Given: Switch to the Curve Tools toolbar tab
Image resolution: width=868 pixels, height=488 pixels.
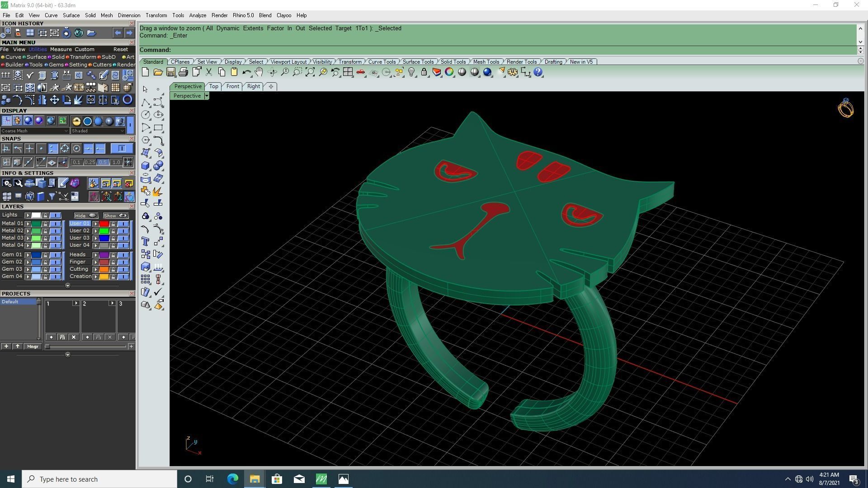Looking at the screenshot, I should pos(382,62).
